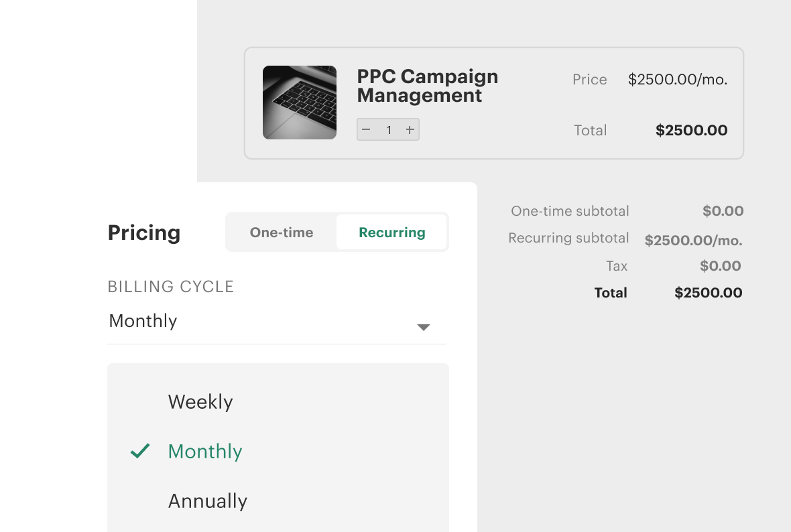Screen dimensions: 791x532
Task: Select the Monthly billing cycle option
Action: point(204,451)
